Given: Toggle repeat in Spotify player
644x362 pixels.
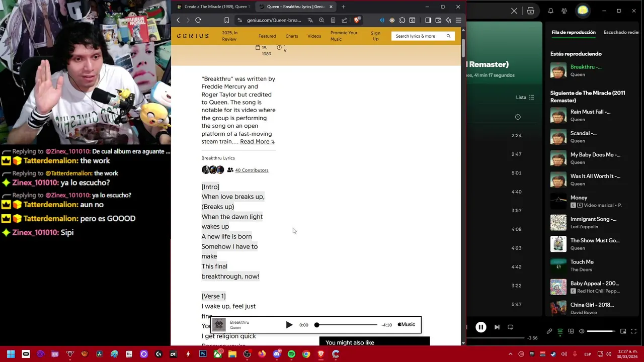Looking at the screenshot, I should tap(510, 327).
